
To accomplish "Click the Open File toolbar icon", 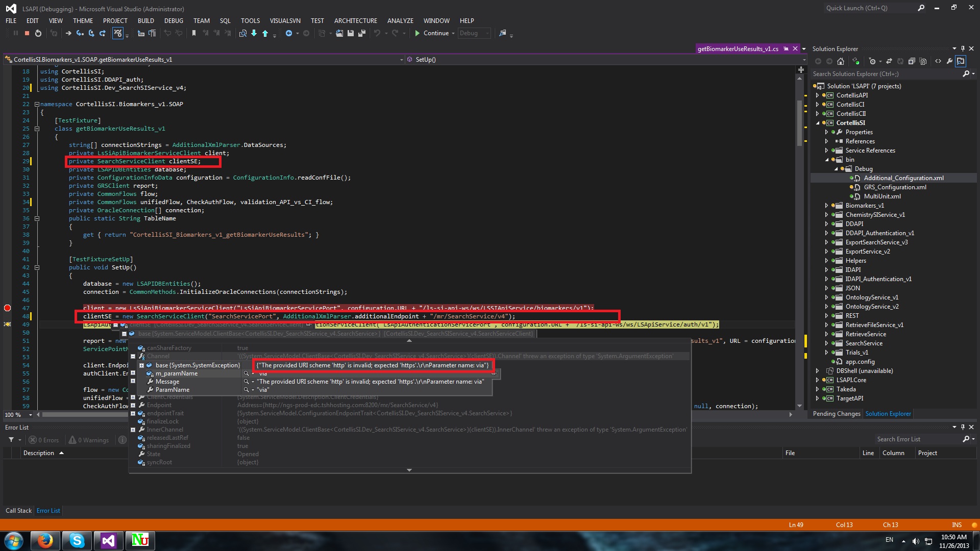I will click(x=339, y=33).
